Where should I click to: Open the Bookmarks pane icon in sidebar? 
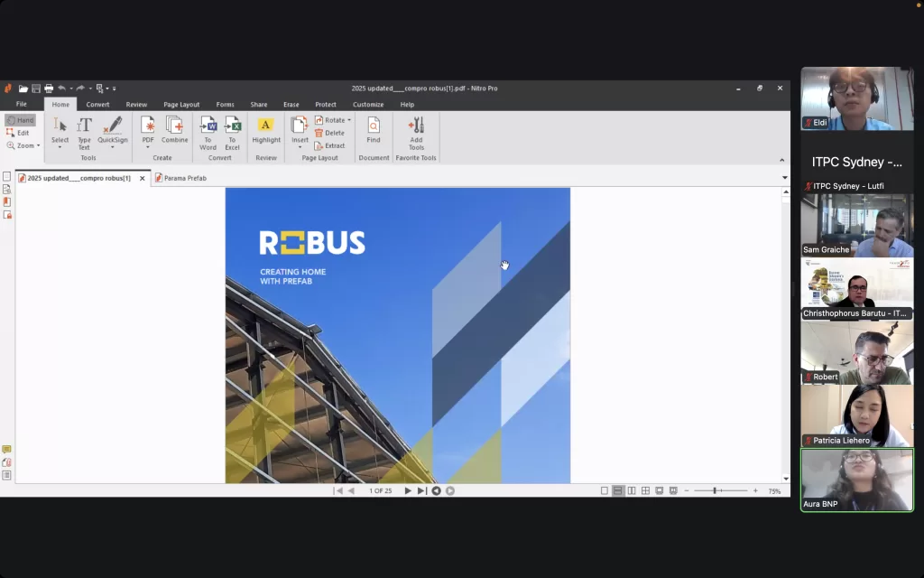tap(7, 201)
